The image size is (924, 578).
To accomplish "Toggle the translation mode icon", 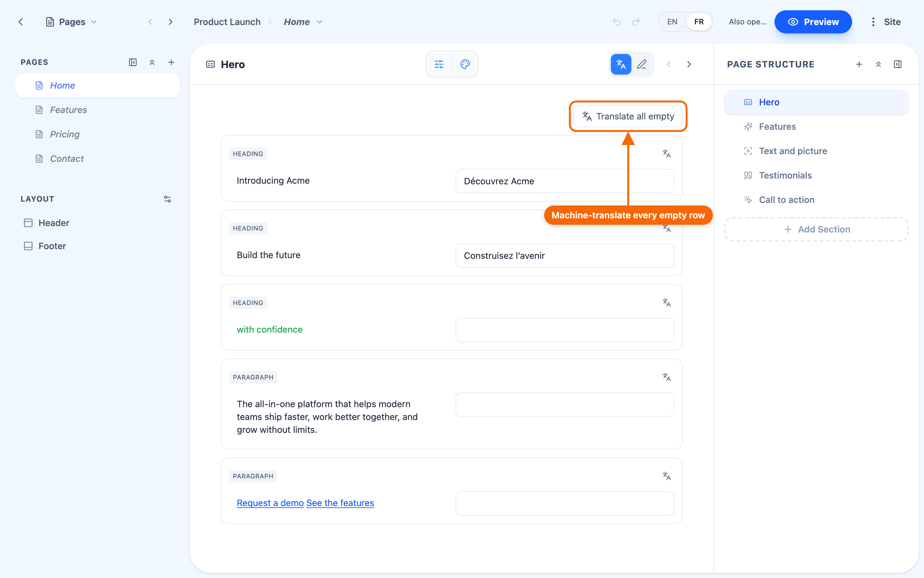I will click(x=621, y=64).
